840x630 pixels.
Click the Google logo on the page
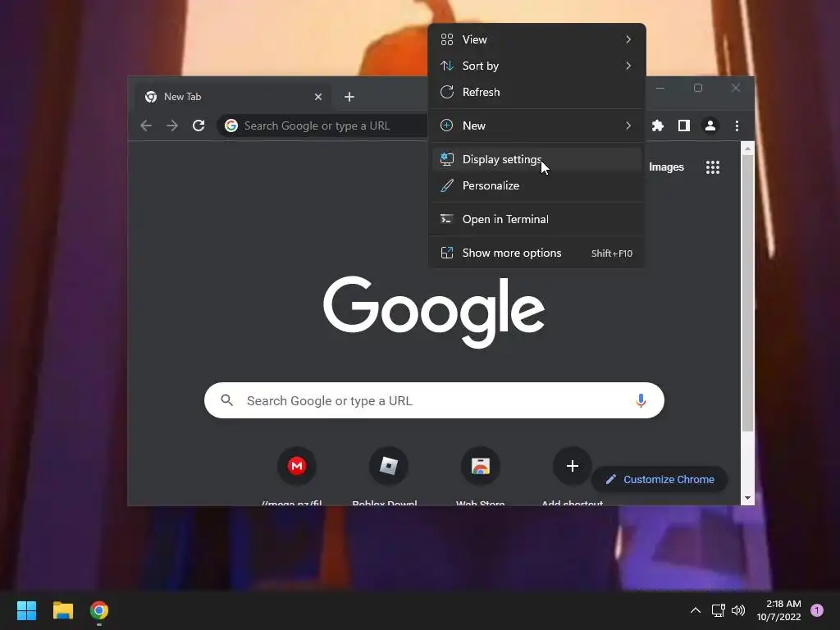(434, 311)
